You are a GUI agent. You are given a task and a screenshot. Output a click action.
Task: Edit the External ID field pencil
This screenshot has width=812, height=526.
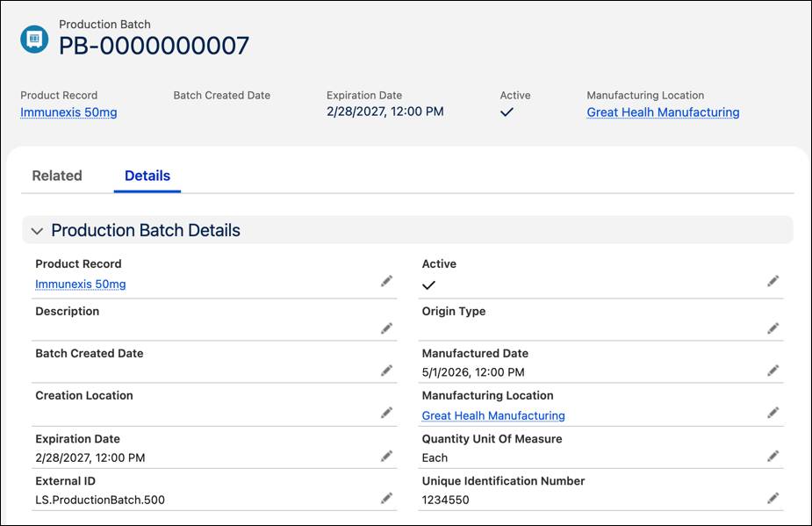(386, 498)
